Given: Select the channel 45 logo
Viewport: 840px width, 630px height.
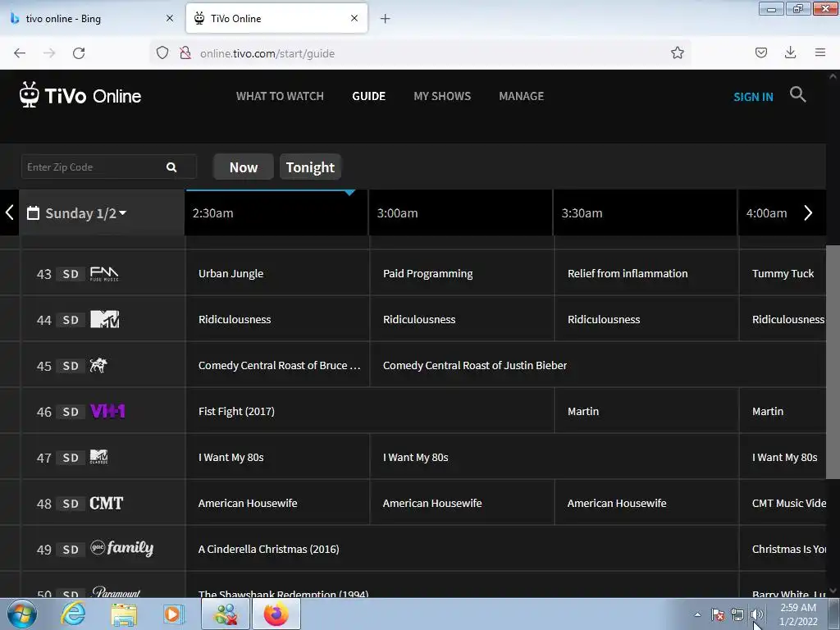Looking at the screenshot, I should coord(98,365).
